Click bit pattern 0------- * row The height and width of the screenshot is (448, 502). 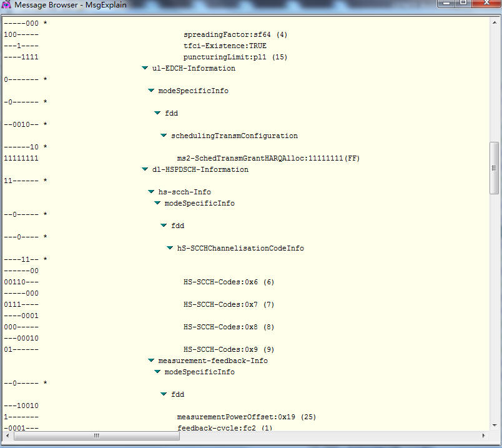coord(26,79)
